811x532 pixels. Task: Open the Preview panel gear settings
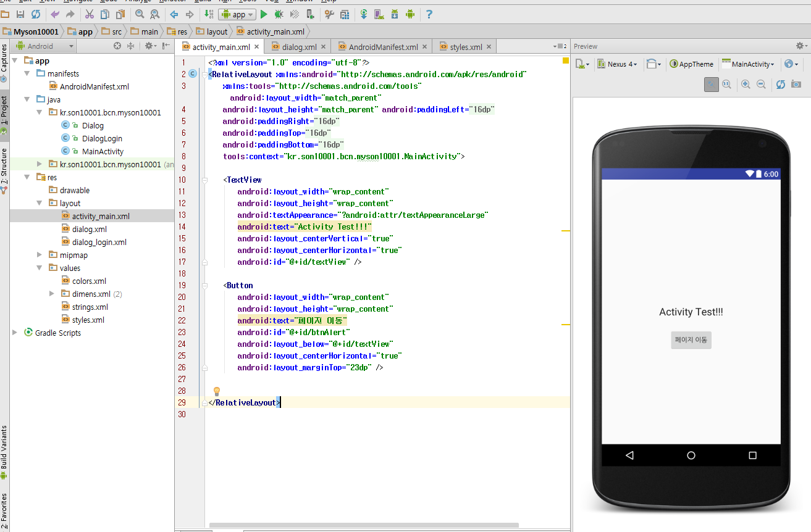click(801, 46)
